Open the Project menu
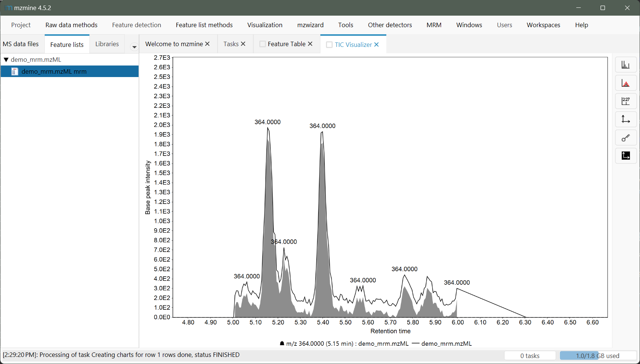 pos(21,25)
